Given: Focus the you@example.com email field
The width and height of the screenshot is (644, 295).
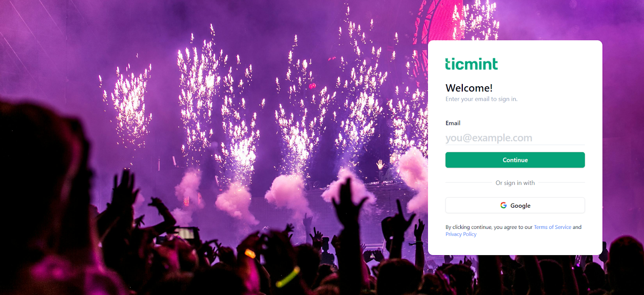Looking at the screenshot, I should [x=515, y=138].
